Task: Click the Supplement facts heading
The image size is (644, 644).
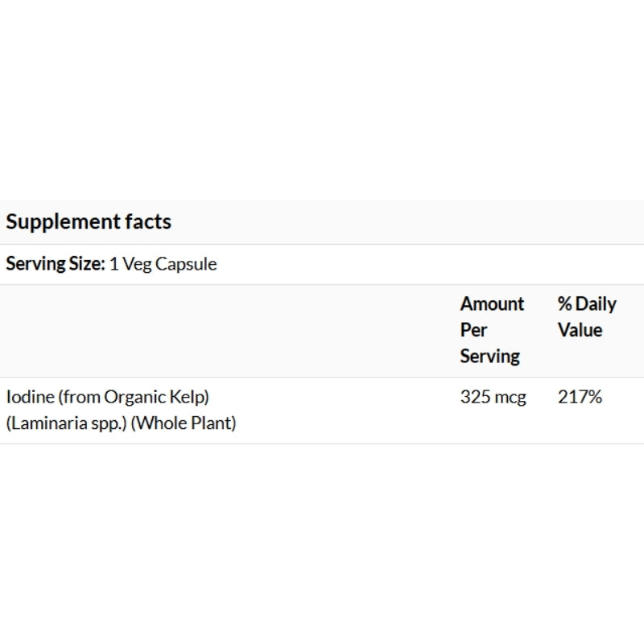Action: pyautogui.click(x=89, y=222)
